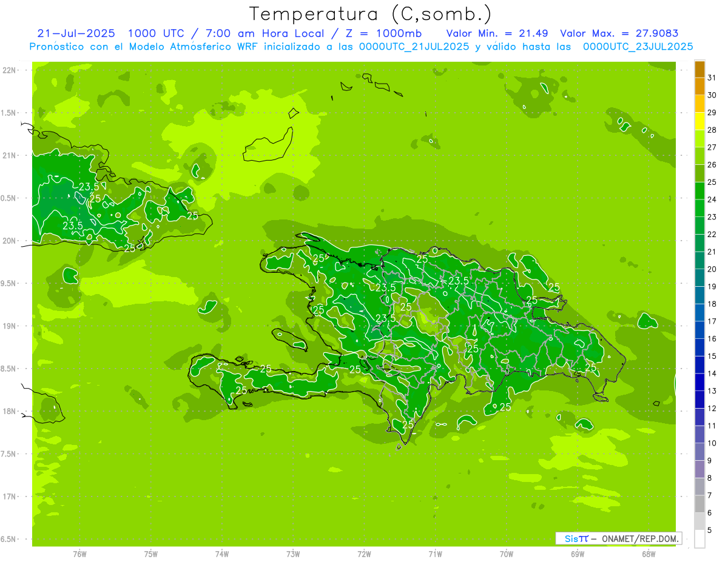Click the "7.5N" latitude axis label
The height and width of the screenshot is (562, 728).
(x=9, y=453)
